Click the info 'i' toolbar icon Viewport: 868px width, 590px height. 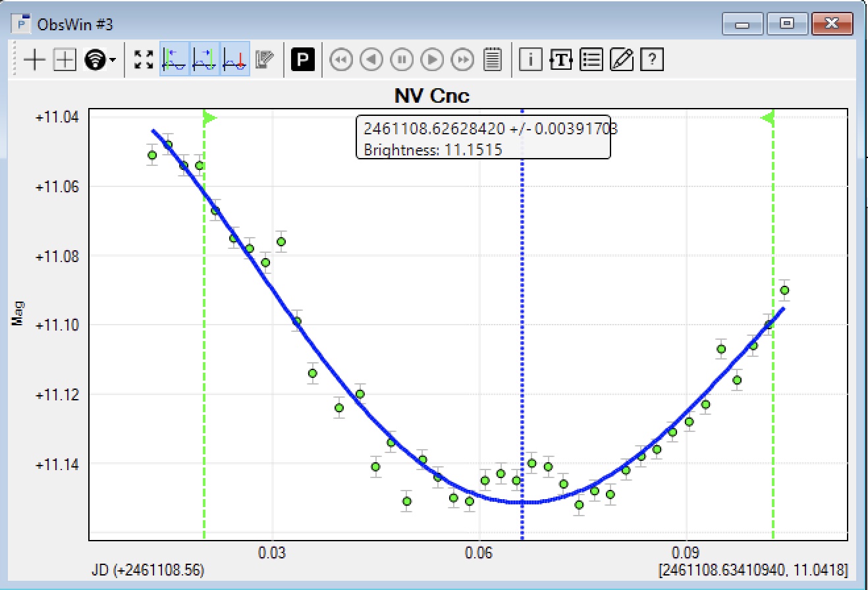tap(530, 60)
